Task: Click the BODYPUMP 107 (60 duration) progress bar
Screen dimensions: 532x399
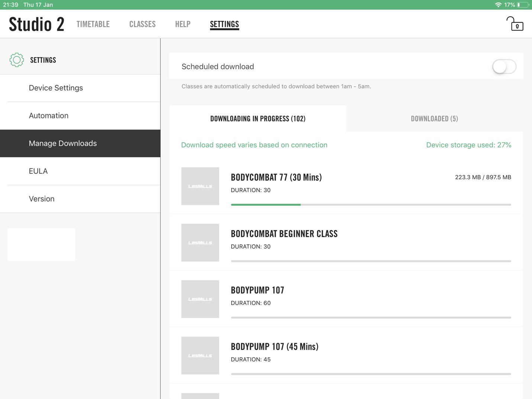Action: point(371,318)
